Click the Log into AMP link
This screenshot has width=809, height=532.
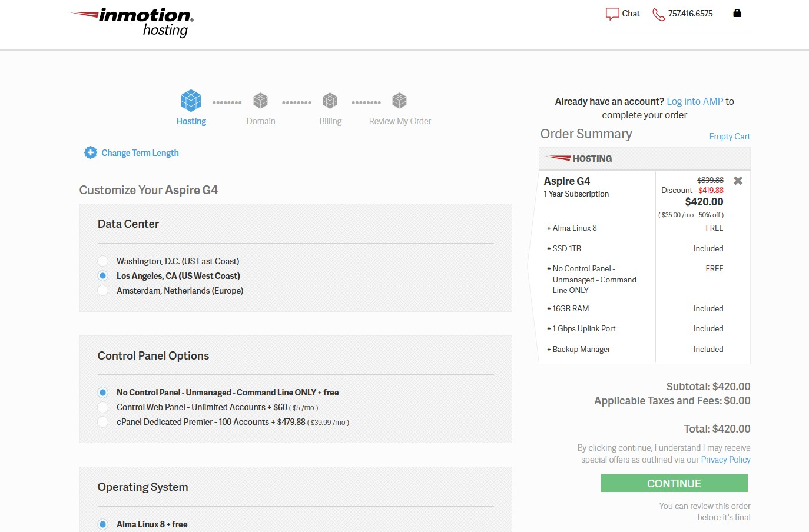(x=695, y=101)
